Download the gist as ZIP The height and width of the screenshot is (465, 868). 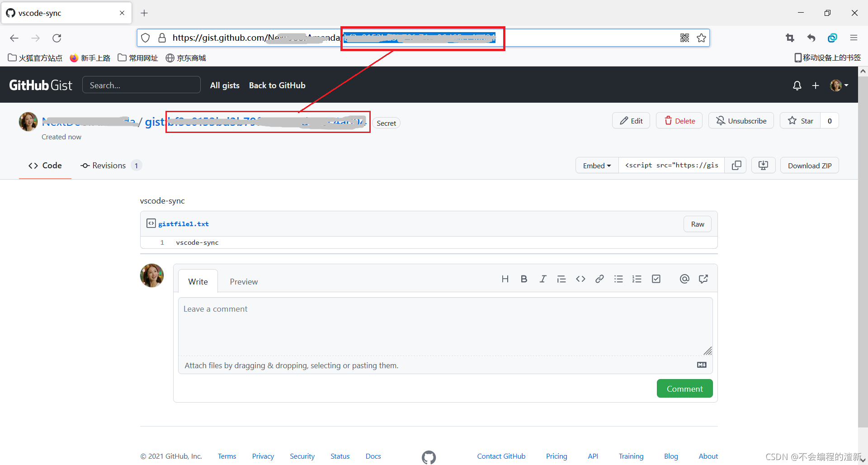[x=810, y=166]
